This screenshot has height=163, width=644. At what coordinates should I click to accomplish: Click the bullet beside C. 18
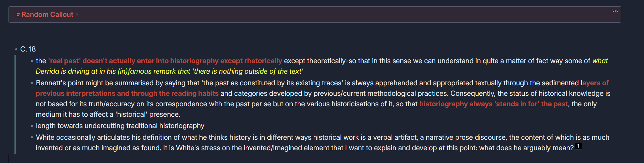(16, 49)
